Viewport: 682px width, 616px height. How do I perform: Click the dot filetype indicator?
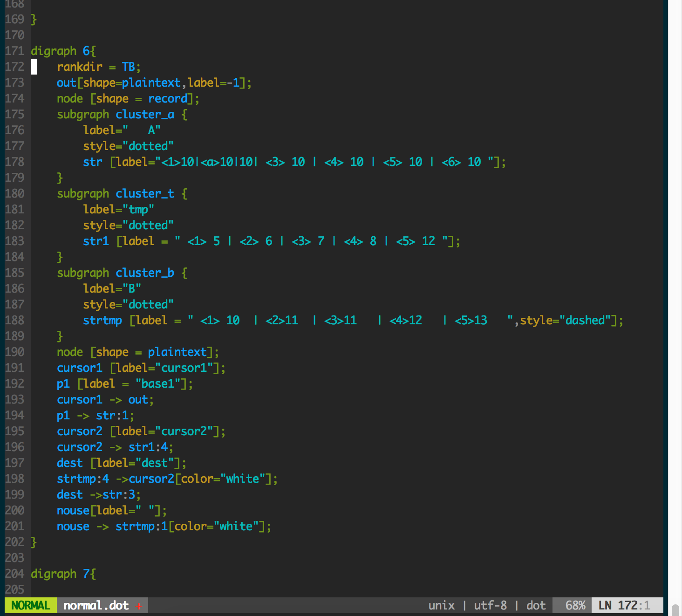536,605
